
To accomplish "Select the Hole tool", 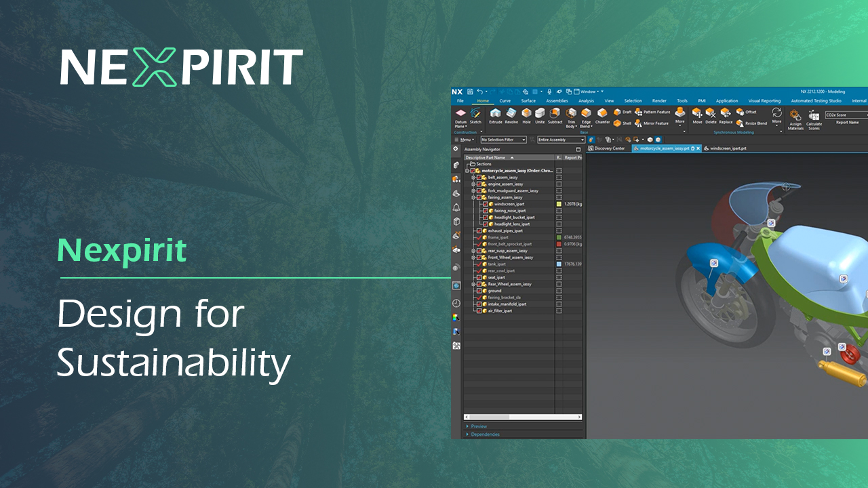I will pos(526,116).
